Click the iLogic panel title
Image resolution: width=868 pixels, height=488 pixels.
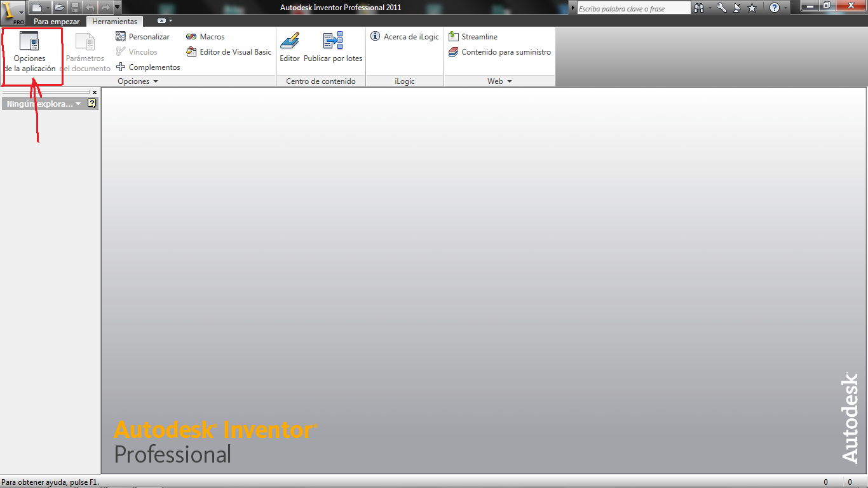pyautogui.click(x=405, y=81)
